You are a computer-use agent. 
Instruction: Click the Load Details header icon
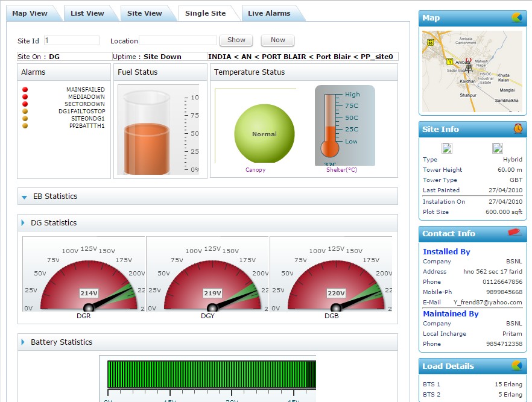pos(516,366)
